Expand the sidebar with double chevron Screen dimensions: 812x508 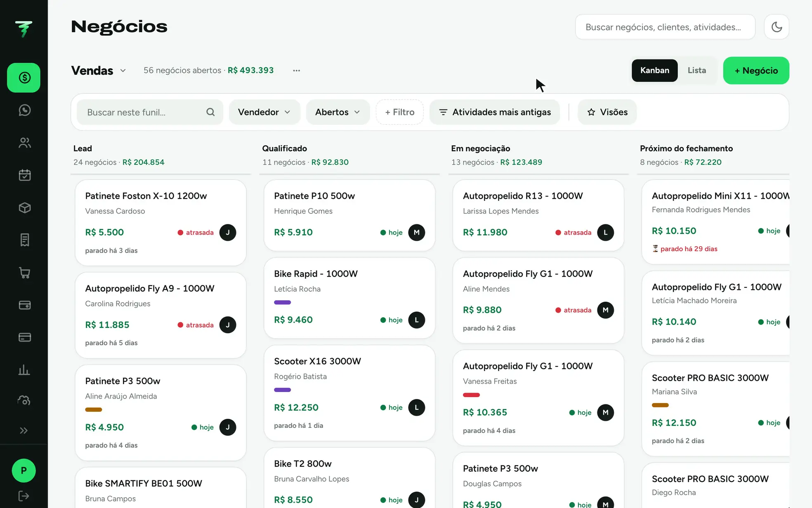point(24,430)
